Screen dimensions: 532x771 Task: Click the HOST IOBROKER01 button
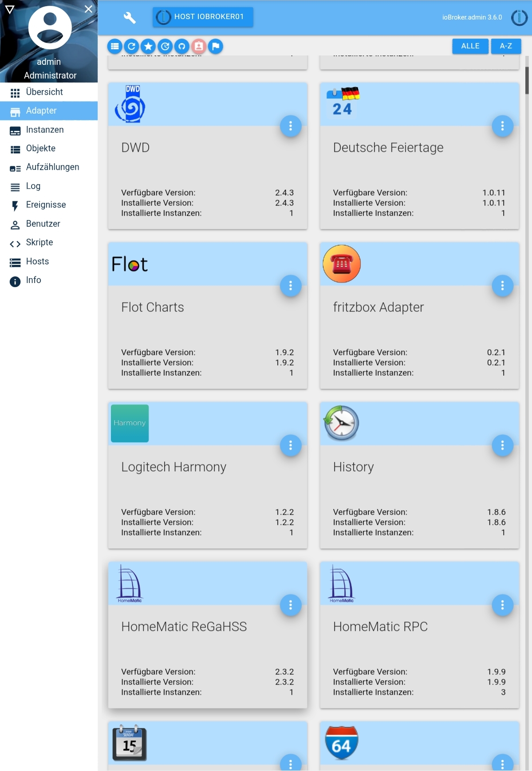click(x=203, y=17)
